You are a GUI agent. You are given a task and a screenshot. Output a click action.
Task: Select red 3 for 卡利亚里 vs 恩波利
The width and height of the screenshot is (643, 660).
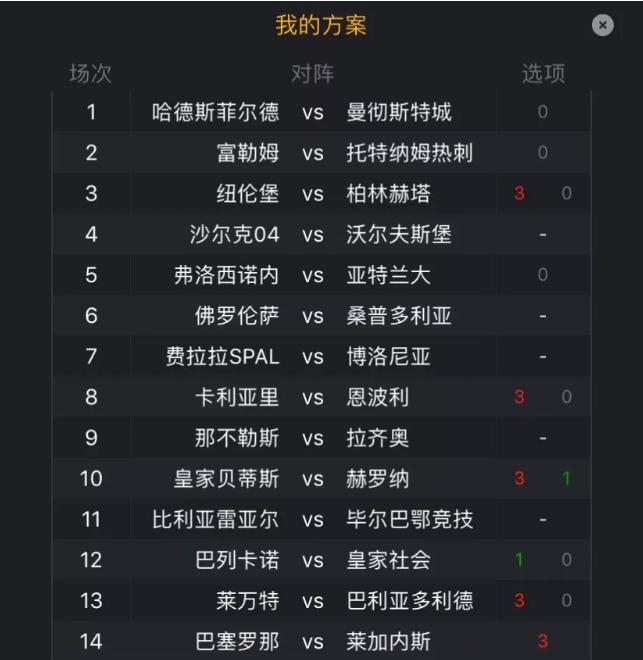point(519,397)
